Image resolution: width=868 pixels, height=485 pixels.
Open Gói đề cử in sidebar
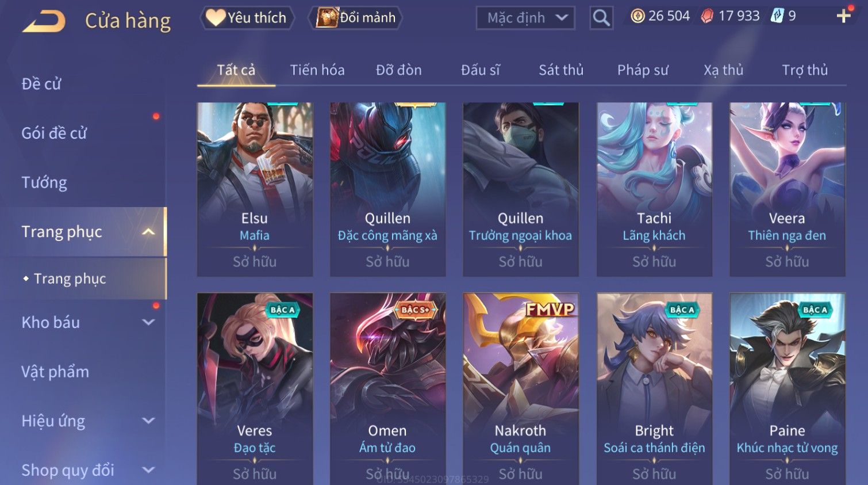point(54,133)
